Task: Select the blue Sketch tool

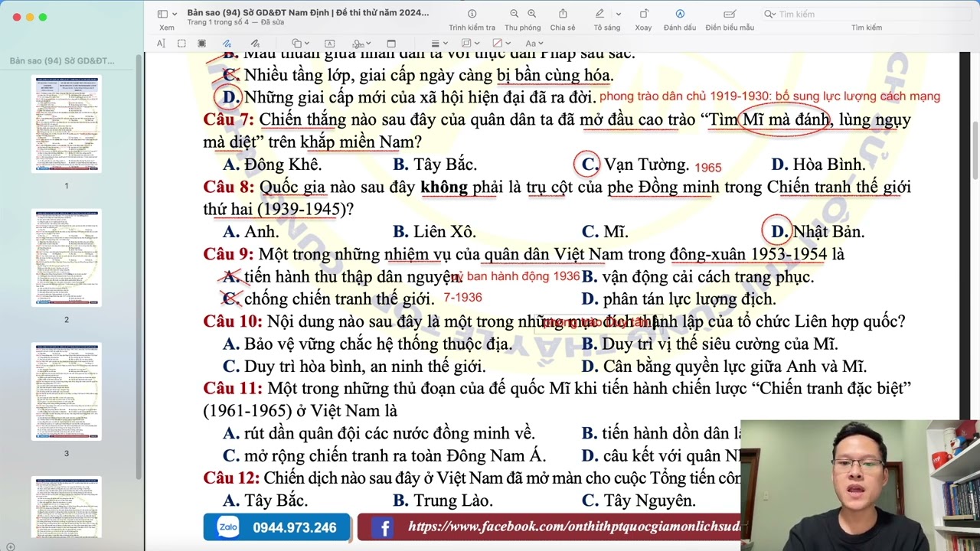Action: (x=227, y=44)
